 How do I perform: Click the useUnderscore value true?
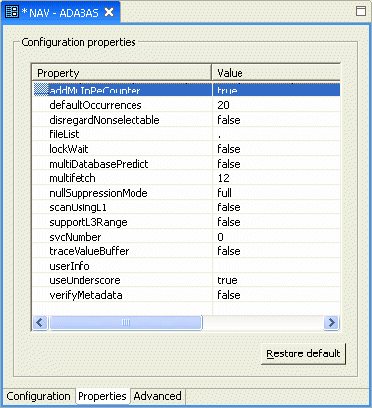coord(227,280)
